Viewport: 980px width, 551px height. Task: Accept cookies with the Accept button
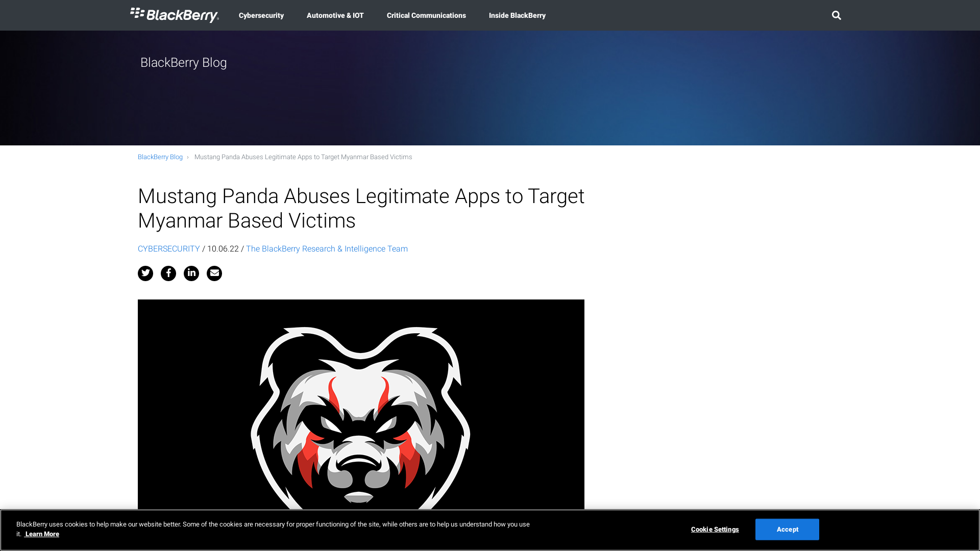[787, 529]
